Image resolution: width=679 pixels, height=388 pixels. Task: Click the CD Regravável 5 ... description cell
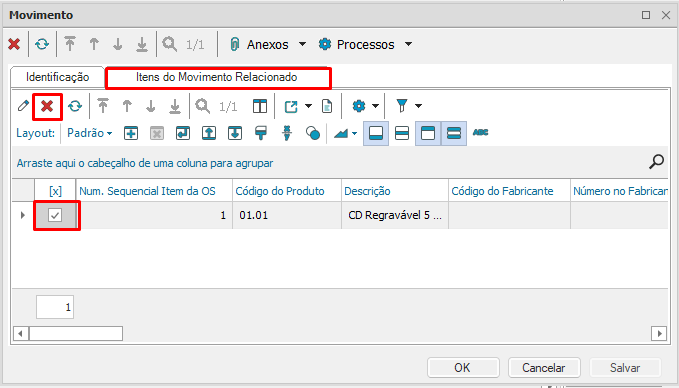[x=395, y=215]
